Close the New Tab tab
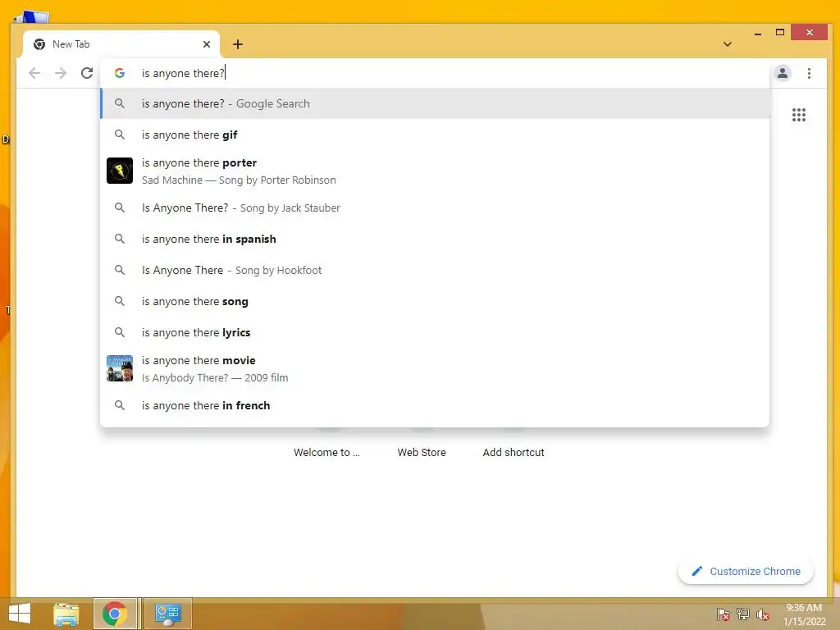 207,44
